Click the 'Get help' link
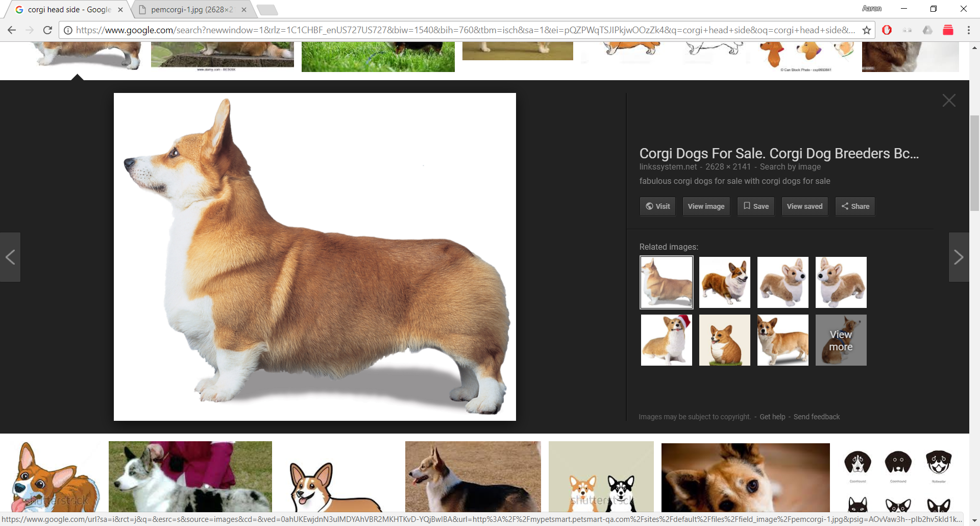 pos(772,417)
